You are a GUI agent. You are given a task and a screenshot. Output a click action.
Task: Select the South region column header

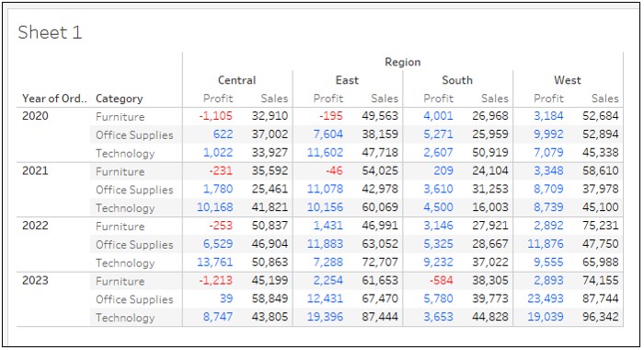[457, 80]
